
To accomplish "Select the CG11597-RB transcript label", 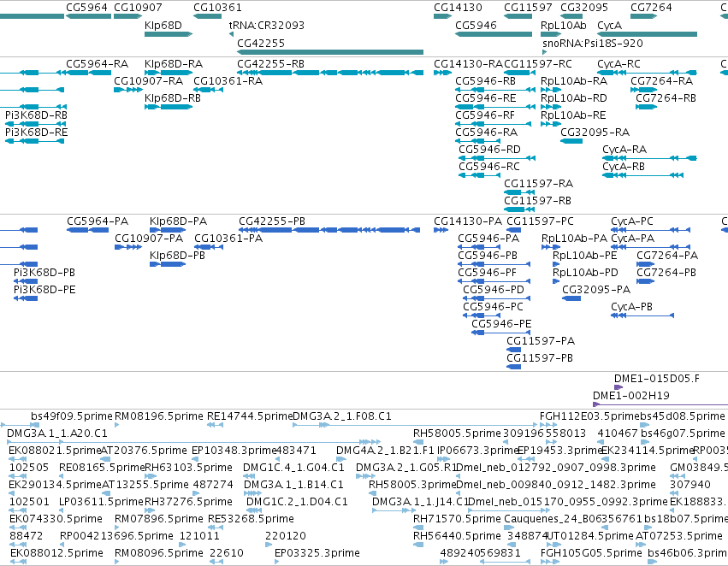I will (x=537, y=201).
